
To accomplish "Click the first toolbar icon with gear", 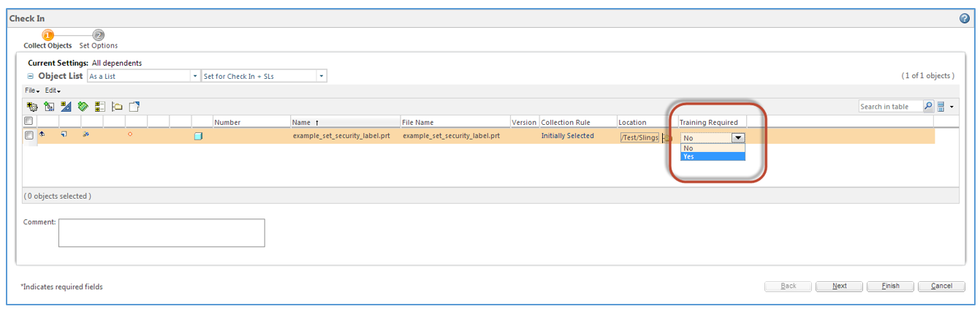I will point(31,107).
